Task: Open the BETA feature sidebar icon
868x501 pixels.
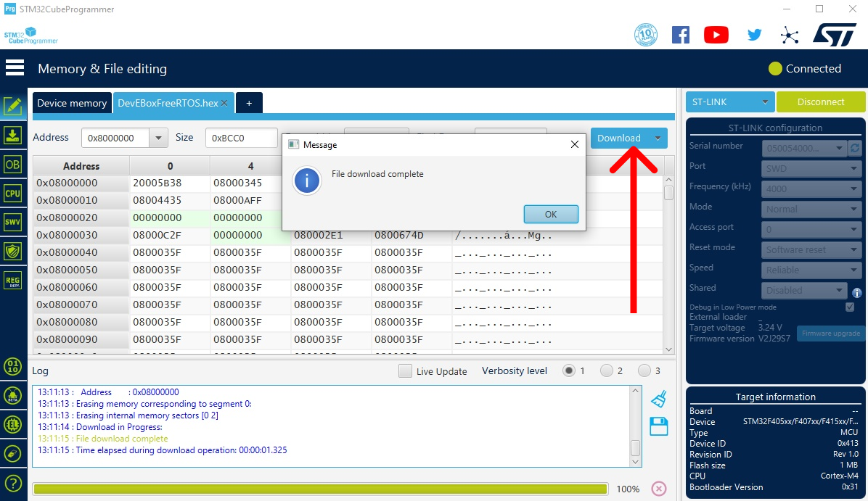Action: tap(13, 395)
